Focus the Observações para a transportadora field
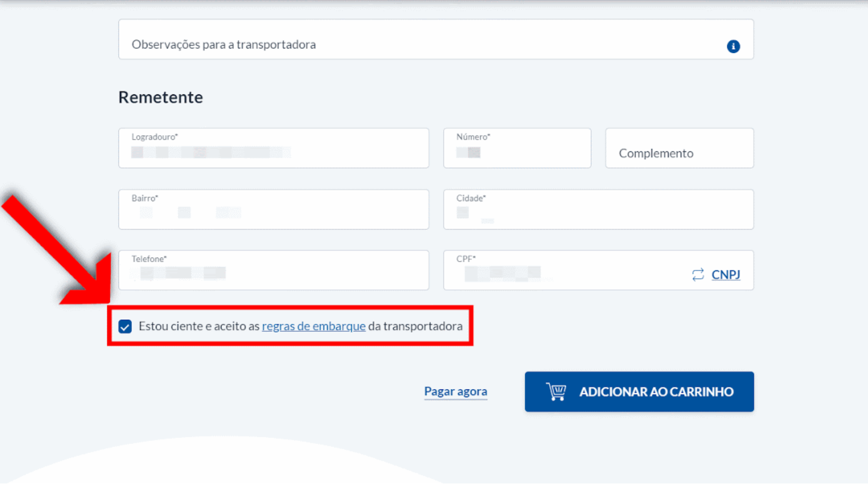 coord(436,39)
